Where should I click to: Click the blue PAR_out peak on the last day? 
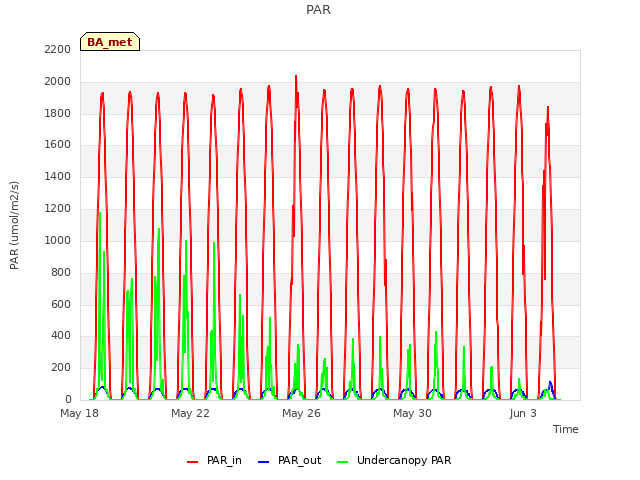550,383
